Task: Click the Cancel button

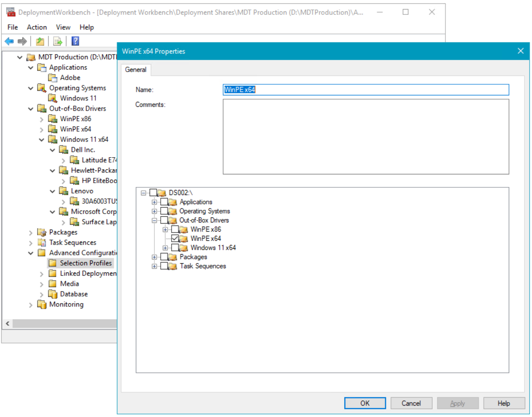Action: point(411,403)
